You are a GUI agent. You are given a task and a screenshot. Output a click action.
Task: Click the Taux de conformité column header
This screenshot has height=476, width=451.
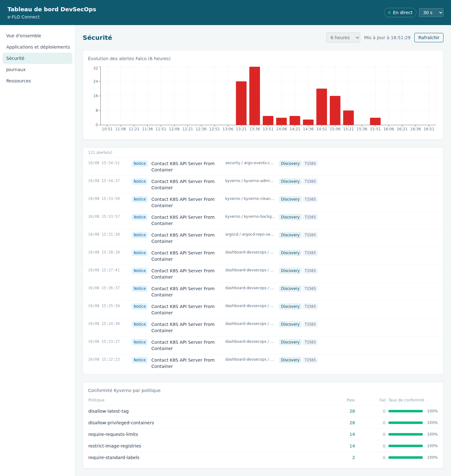406,400
